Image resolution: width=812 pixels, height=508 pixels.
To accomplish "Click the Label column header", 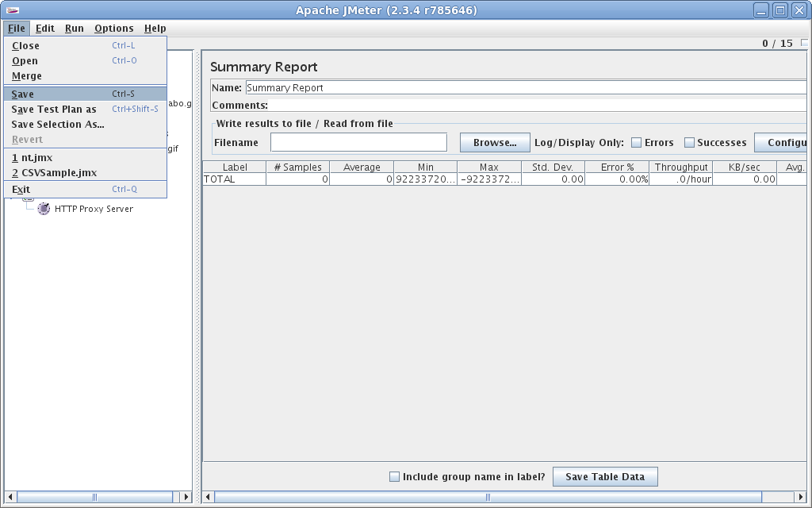I will 235,167.
